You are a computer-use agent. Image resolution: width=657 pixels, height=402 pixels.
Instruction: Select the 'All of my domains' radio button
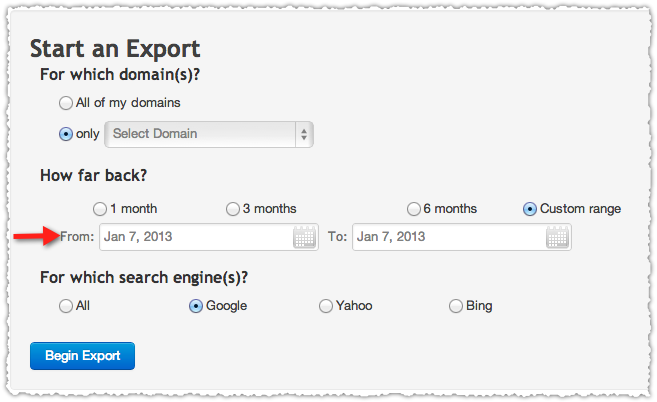tap(66, 103)
